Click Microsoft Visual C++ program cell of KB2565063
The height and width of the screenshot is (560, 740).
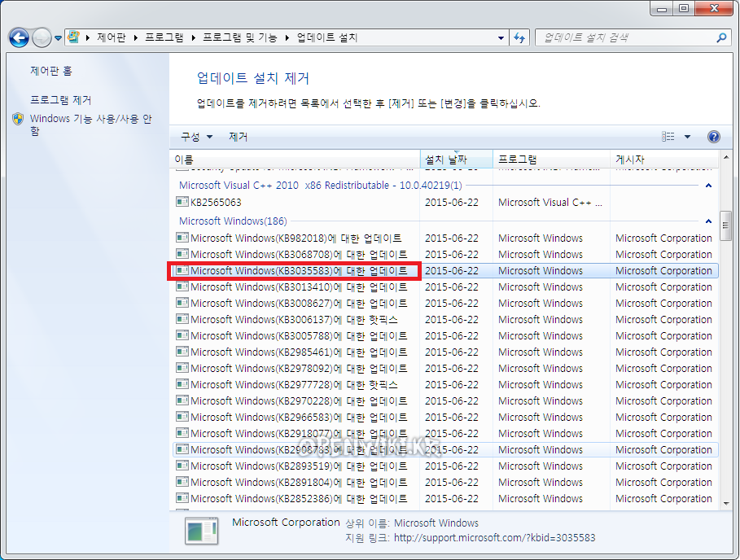click(x=550, y=203)
